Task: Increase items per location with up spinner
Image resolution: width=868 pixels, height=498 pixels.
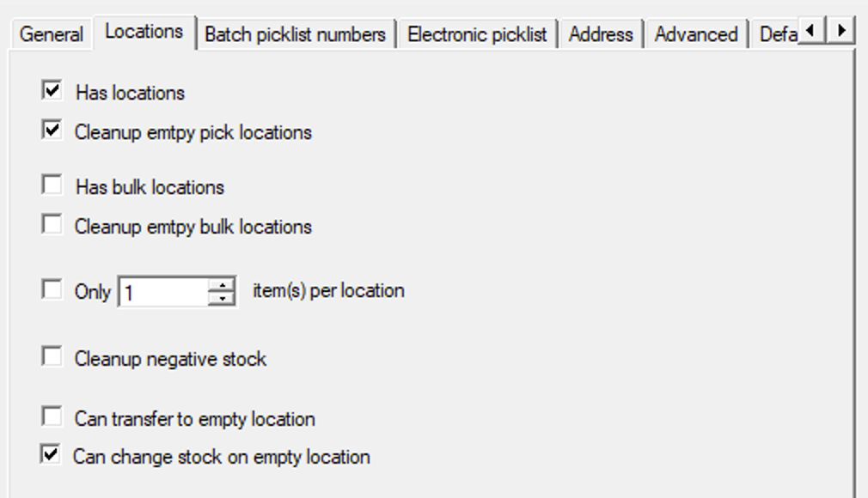Action: point(222,285)
